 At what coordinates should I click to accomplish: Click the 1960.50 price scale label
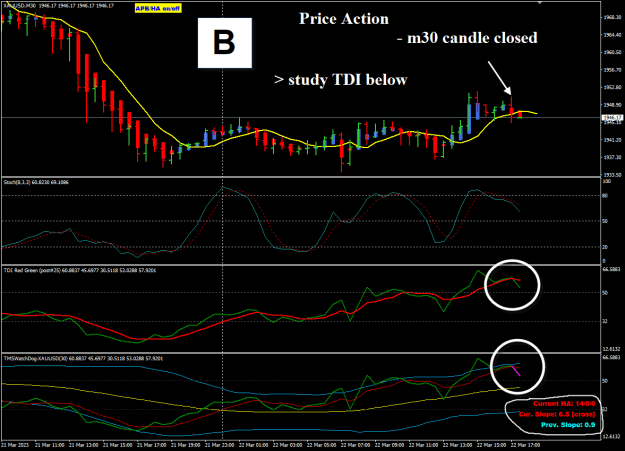click(613, 52)
